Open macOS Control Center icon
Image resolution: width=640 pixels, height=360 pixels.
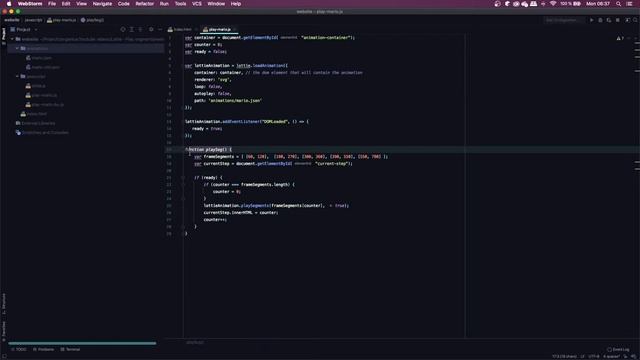630,4
